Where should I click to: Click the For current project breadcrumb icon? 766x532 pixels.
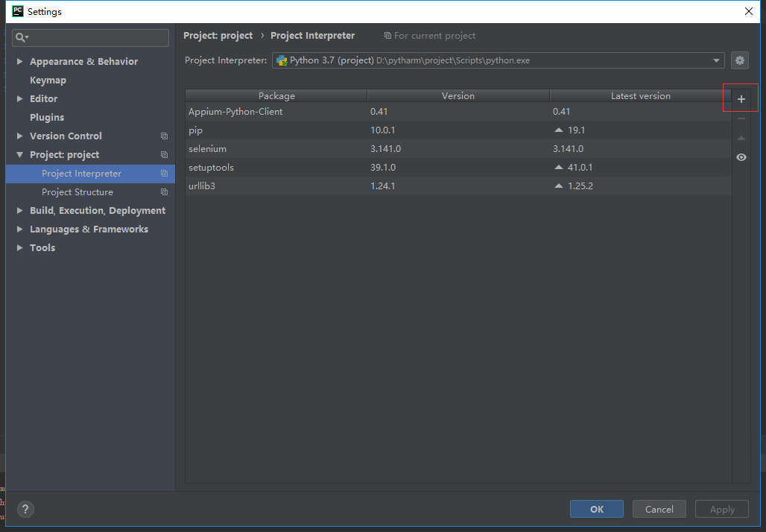pyautogui.click(x=387, y=36)
